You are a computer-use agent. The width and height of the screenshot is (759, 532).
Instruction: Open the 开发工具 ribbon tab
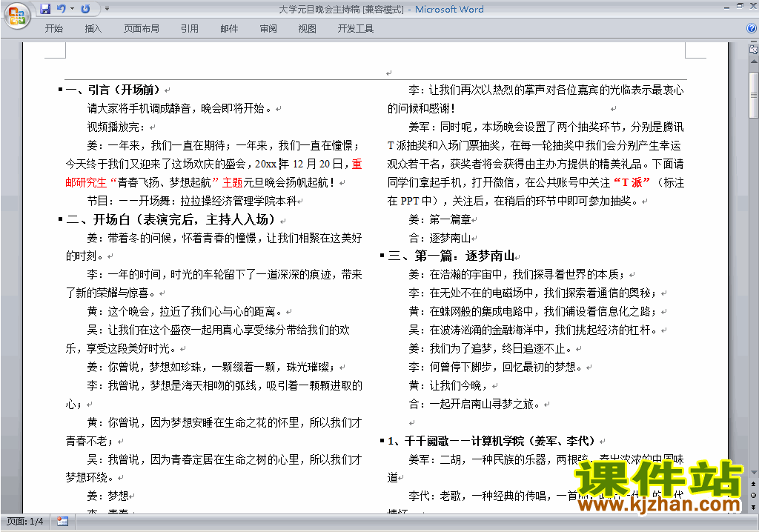356,29
